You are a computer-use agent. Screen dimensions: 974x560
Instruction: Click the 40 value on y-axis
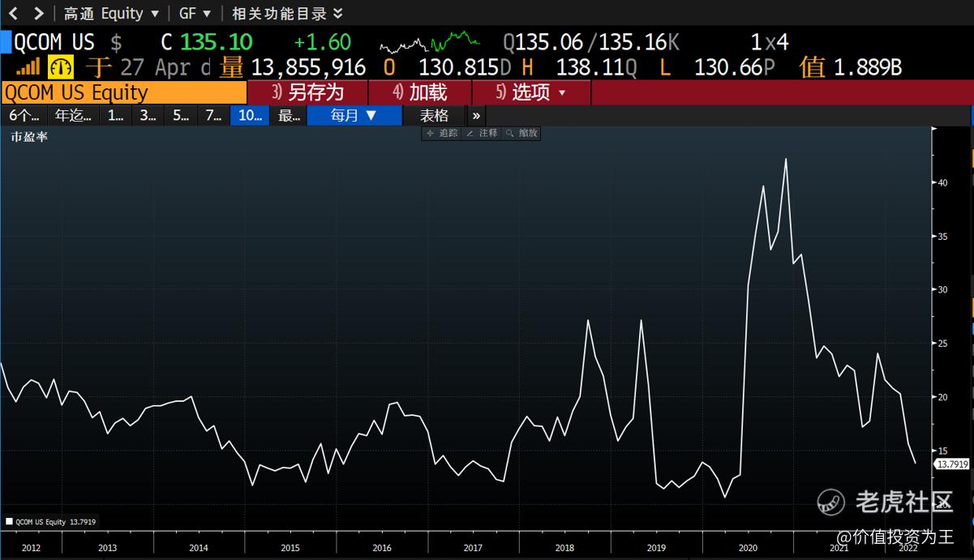tap(943, 183)
